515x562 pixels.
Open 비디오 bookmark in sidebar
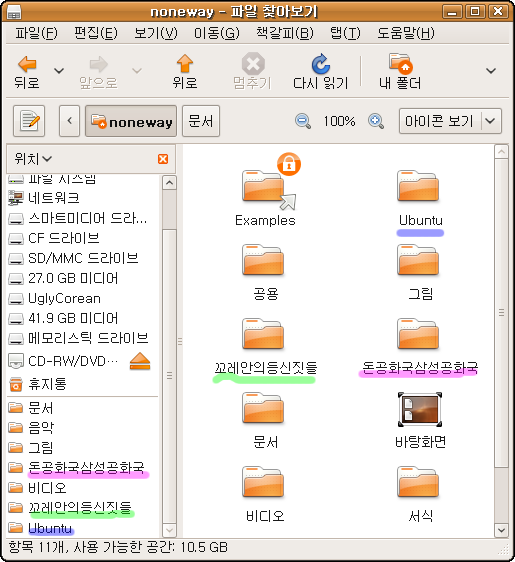[82, 488]
